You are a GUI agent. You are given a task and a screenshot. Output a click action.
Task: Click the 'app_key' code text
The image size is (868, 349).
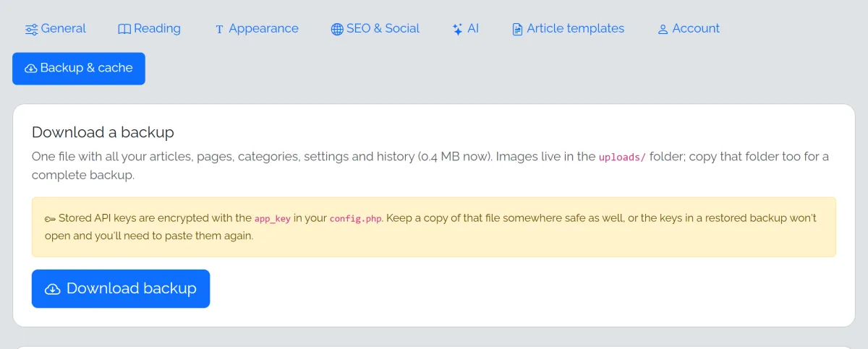[x=273, y=218]
